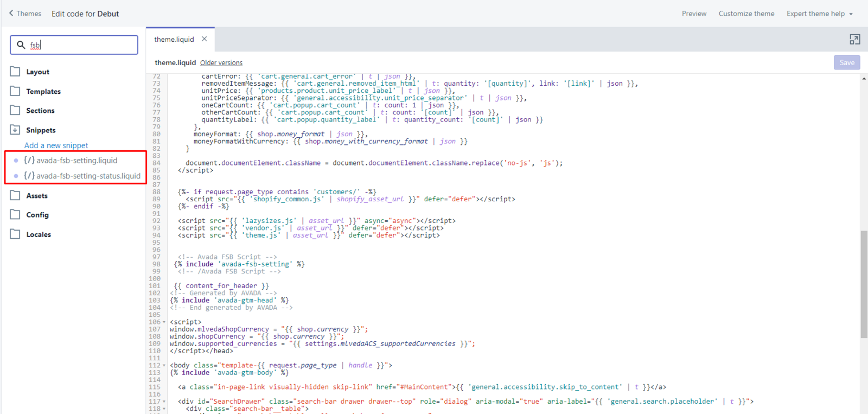Image resolution: width=868 pixels, height=414 pixels.
Task: Click the Locales folder icon
Action: tap(15, 234)
